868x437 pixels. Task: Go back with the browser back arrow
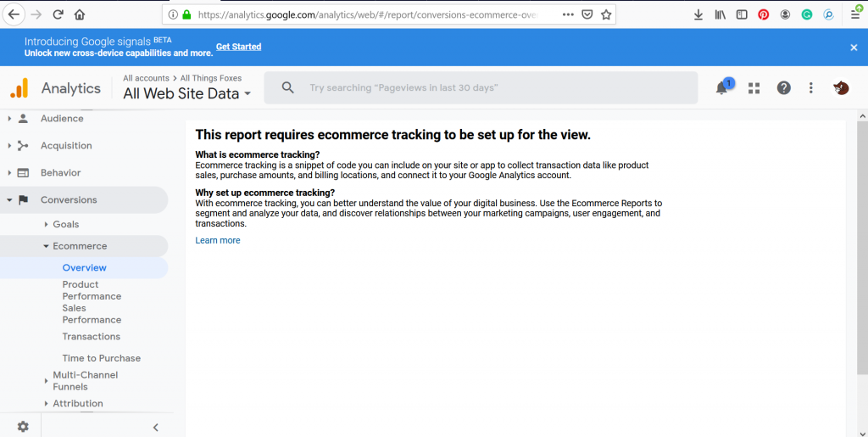point(14,14)
